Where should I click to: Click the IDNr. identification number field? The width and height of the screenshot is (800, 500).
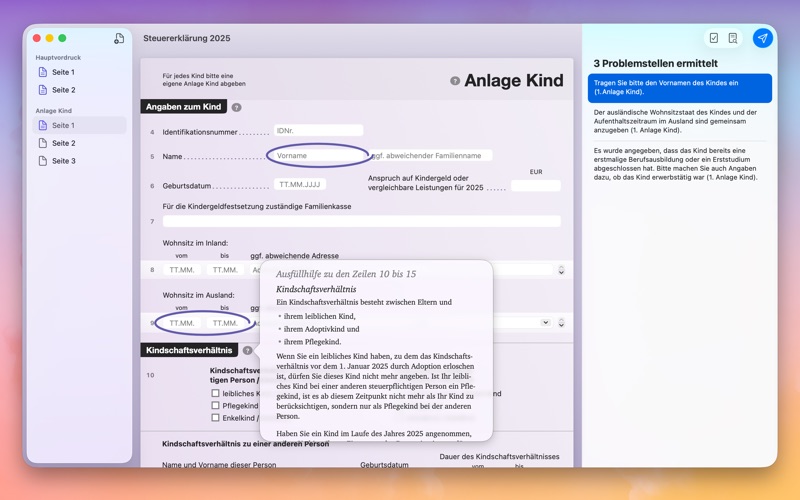tap(318, 131)
